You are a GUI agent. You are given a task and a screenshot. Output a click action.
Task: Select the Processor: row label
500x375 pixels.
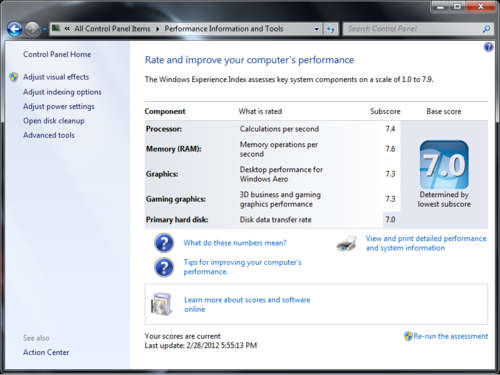click(x=164, y=129)
